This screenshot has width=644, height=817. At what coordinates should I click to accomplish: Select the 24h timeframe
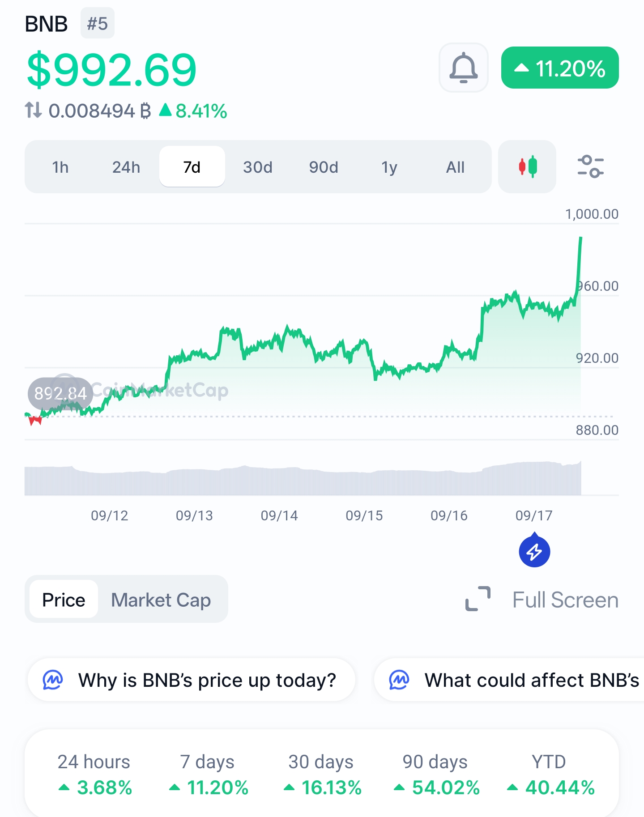tap(126, 167)
